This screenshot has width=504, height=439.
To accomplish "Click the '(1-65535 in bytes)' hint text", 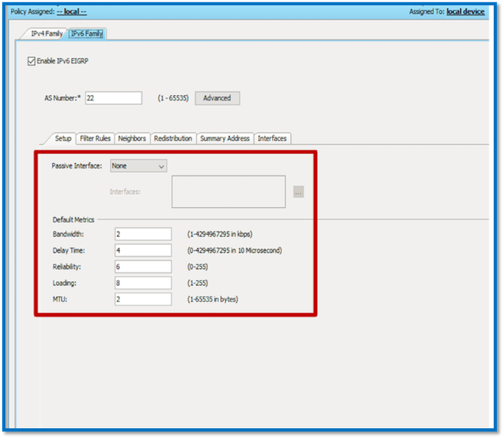I will [x=213, y=299].
